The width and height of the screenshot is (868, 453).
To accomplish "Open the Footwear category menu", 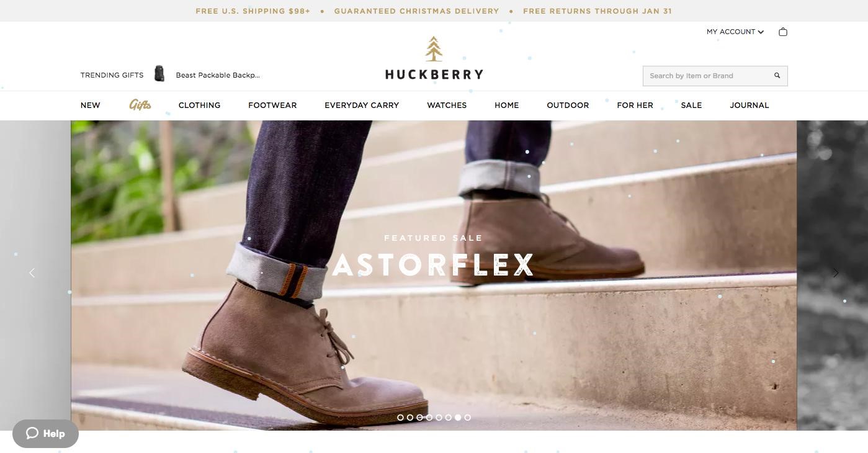I will [272, 105].
